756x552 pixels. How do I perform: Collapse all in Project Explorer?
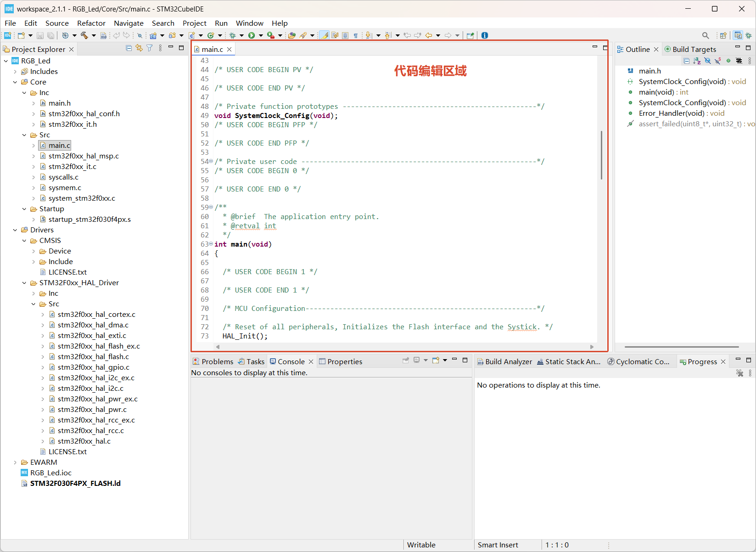[x=129, y=48]
